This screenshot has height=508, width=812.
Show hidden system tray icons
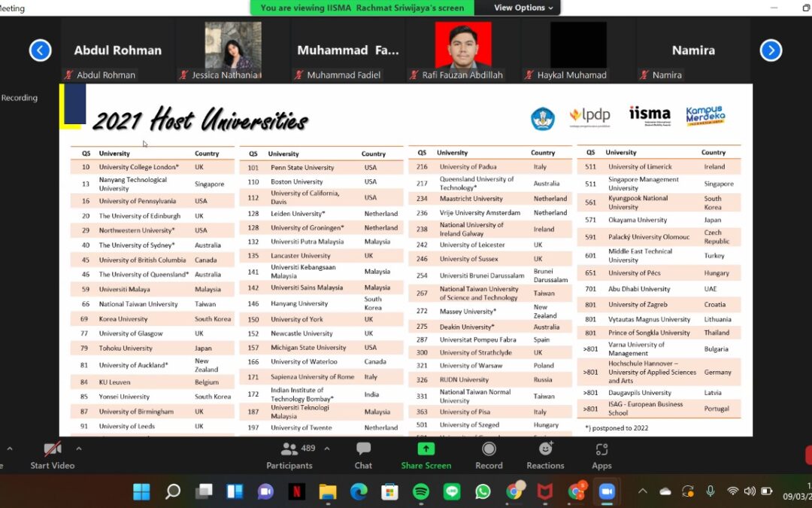click(642, 491)
